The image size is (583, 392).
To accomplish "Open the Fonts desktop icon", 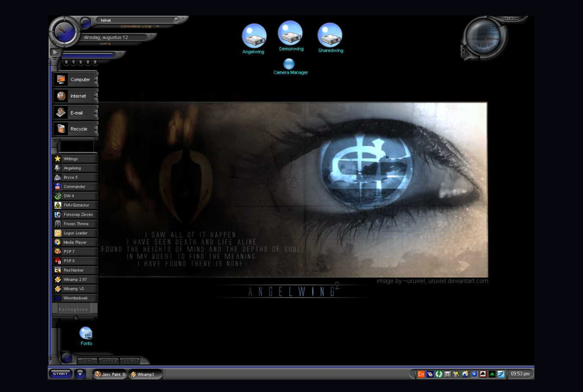I will [x=86, y=334].
